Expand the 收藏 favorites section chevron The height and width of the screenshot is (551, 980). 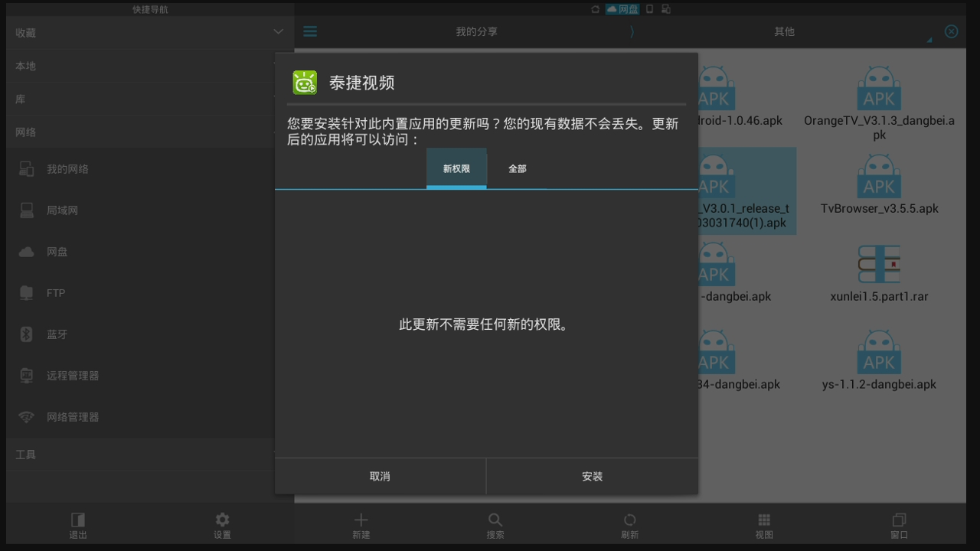pyautogui.click(x=278, y=32)
